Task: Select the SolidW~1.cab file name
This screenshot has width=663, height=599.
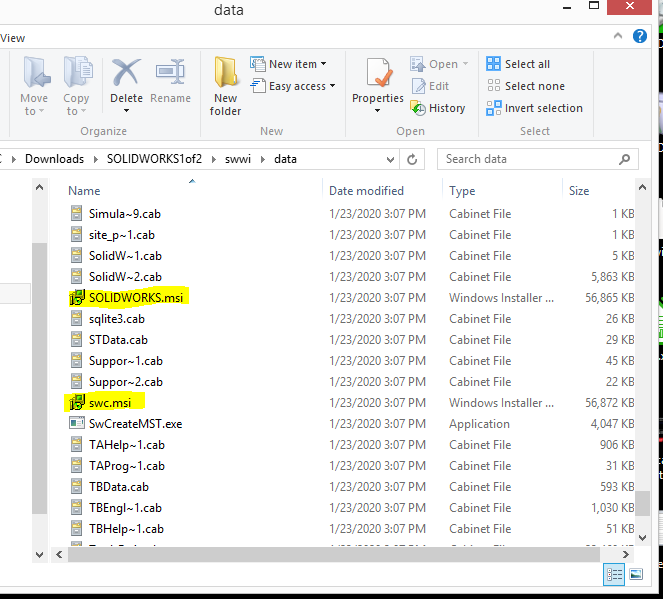Action: coord(125,256)
